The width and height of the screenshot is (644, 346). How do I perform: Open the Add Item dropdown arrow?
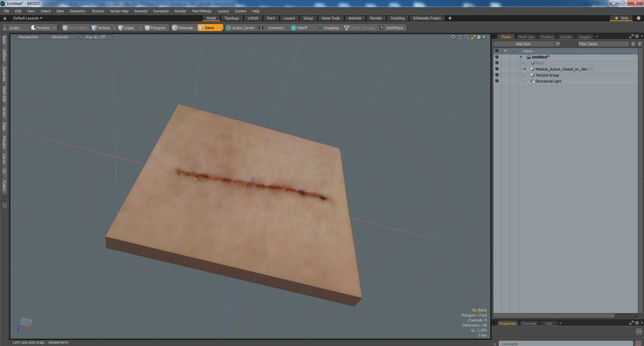tap(558, 44)
